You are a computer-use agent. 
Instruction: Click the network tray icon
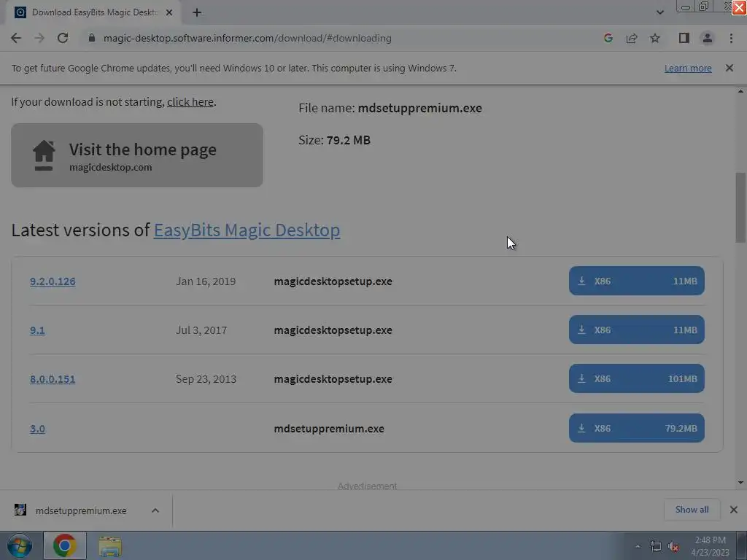pos(656,547)
